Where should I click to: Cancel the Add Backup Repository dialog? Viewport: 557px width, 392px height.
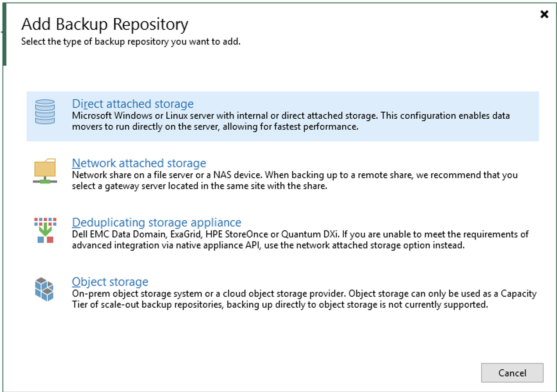click(512, 373)
